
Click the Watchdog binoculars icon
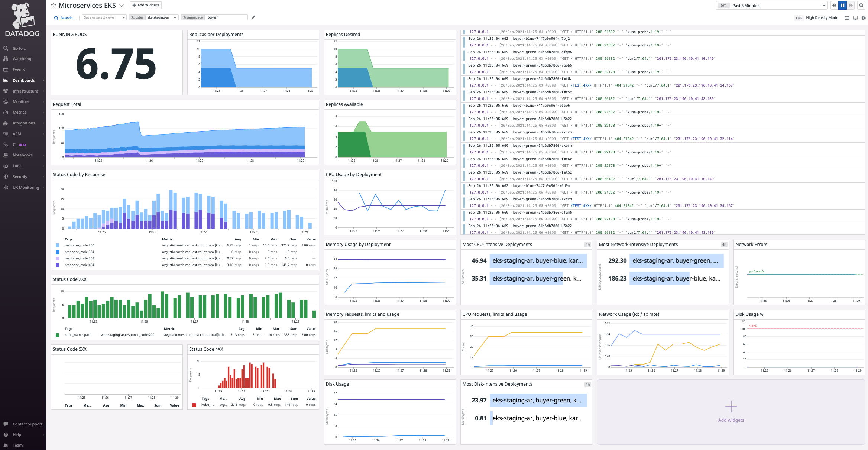point(6,59)
